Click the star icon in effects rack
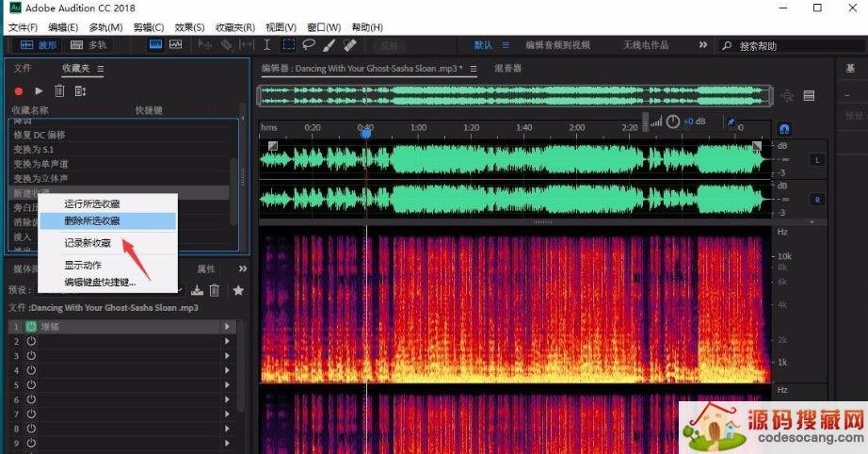Image resolution: width=868 pixels, height=454 pixels. 238,291
